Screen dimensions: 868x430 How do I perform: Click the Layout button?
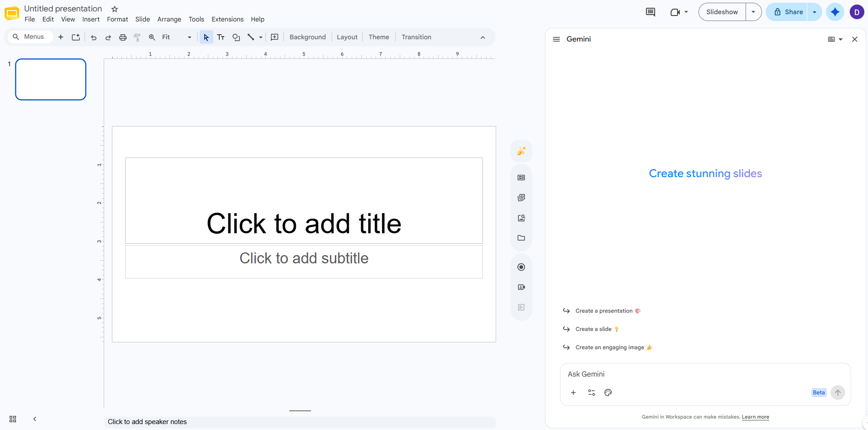pos(347,37)
